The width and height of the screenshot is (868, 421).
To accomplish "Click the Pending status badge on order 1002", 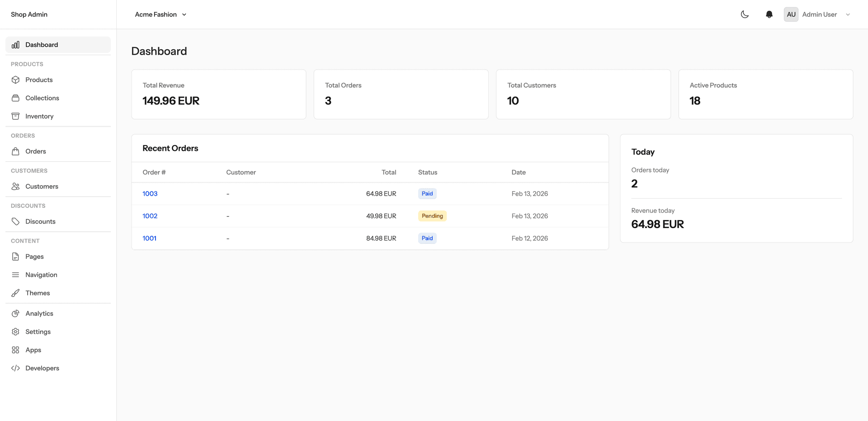I will click(x=432, y=215).
